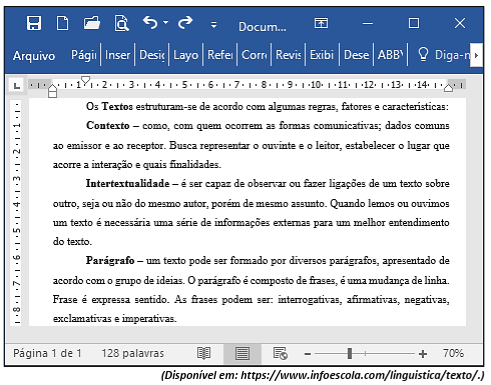
Task: Create a new blank document icon
Action: [x=62, y=23]
